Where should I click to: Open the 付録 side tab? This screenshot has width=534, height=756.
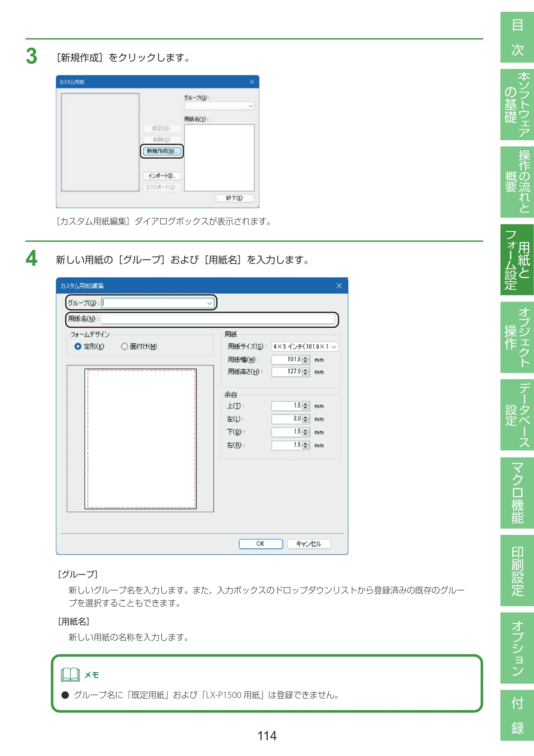point(517,715)
